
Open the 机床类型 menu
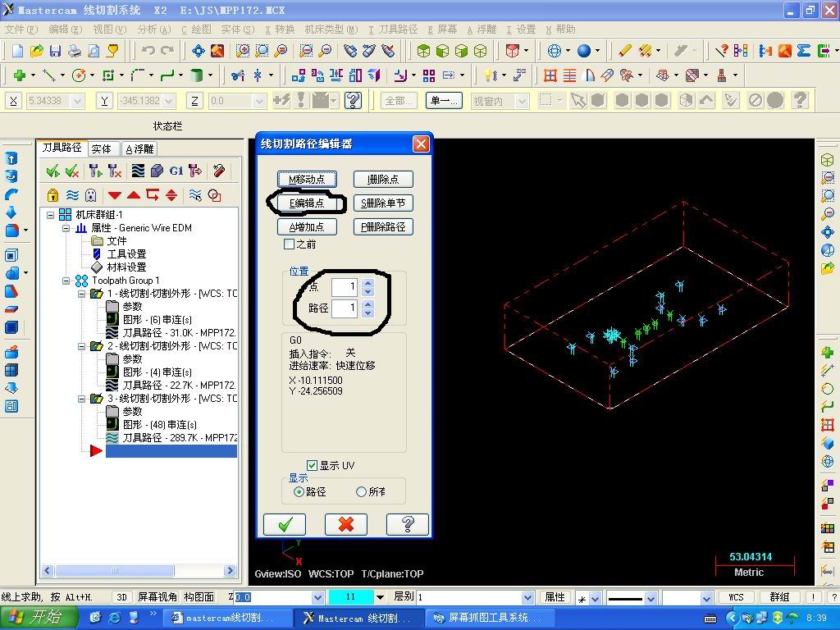331,30
